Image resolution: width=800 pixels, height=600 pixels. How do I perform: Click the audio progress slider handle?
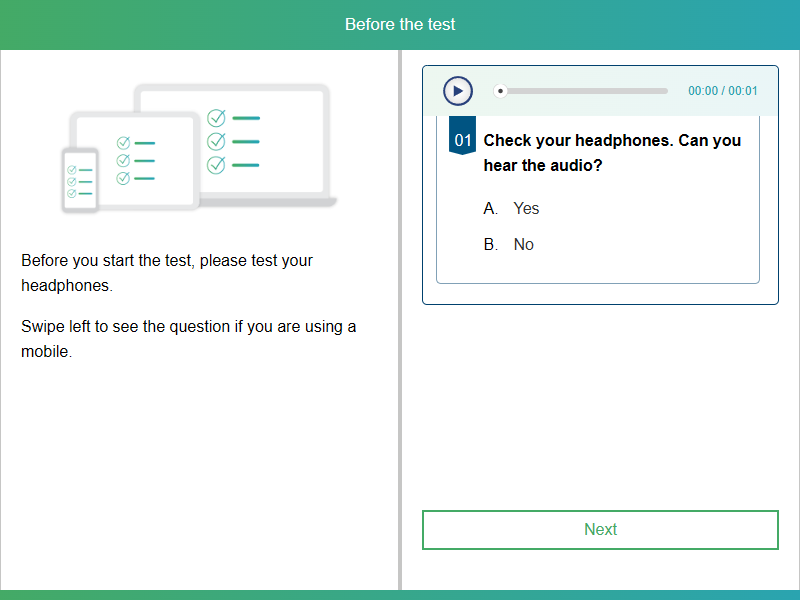[x=501, y=91]
